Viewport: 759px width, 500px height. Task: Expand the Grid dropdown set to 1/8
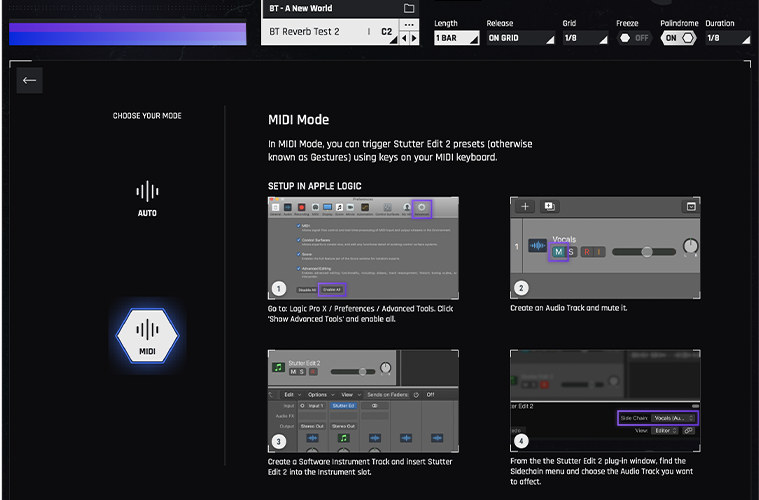[x=585, y=38]
